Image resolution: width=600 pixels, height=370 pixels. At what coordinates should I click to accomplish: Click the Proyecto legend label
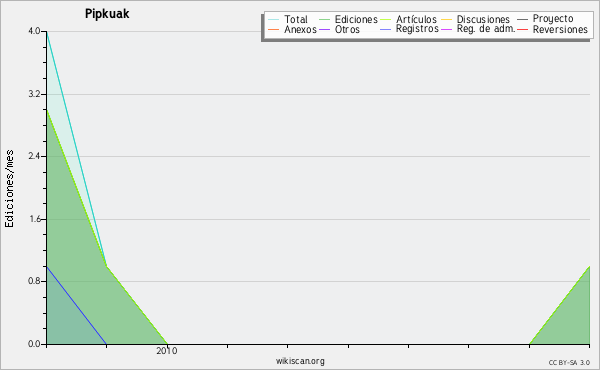pos(553,18)
